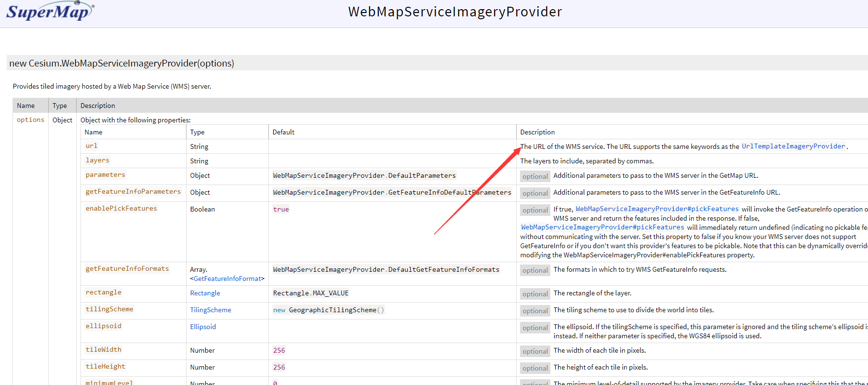868x385 pixels.
Task: Follow the first WebMapServiceImageryProvider#pickFeatures link
Action: [657, 209]
